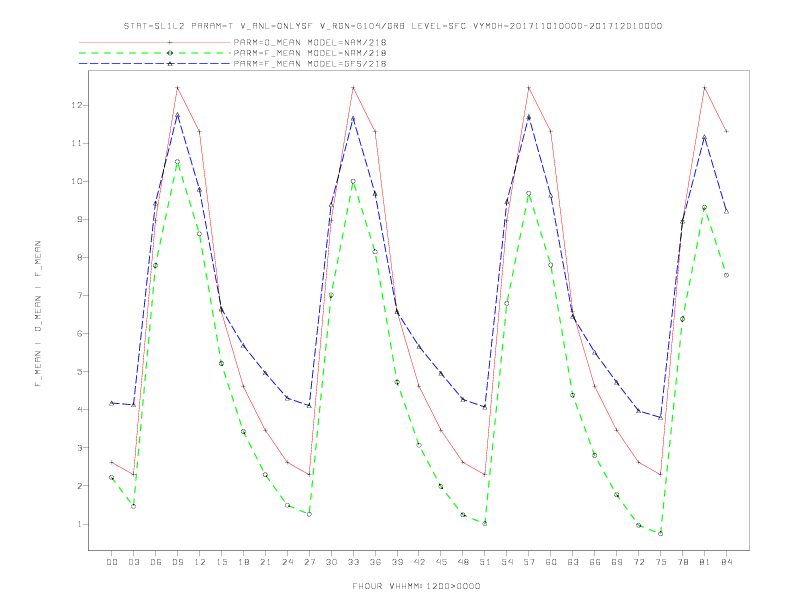Click y-axis tick label 12
Image resolution: width=792 pixels, height=612 pixels.
click(x=76, y=105)
